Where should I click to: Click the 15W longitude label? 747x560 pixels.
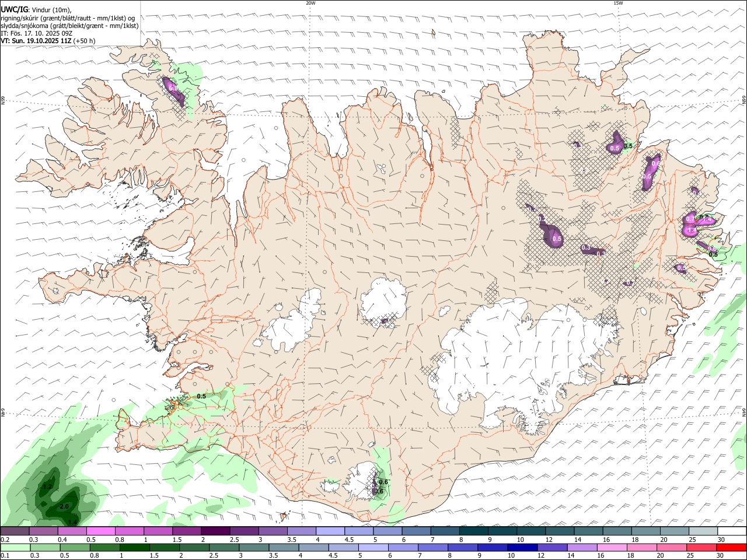tap(618, 3)
